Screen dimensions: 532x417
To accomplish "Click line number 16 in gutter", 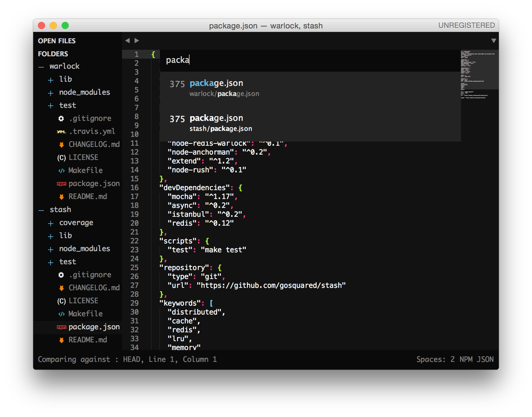I will [x=134, y=187].
